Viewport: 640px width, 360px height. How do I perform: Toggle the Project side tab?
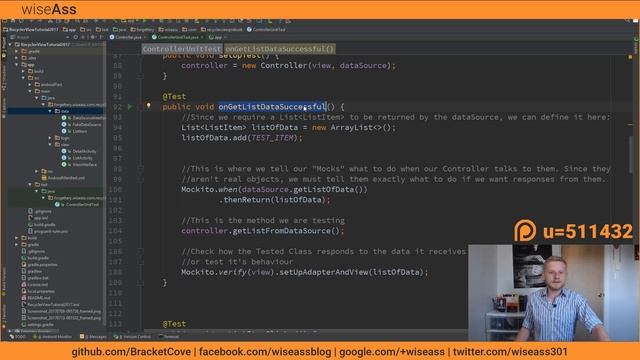tap(4, 48)
